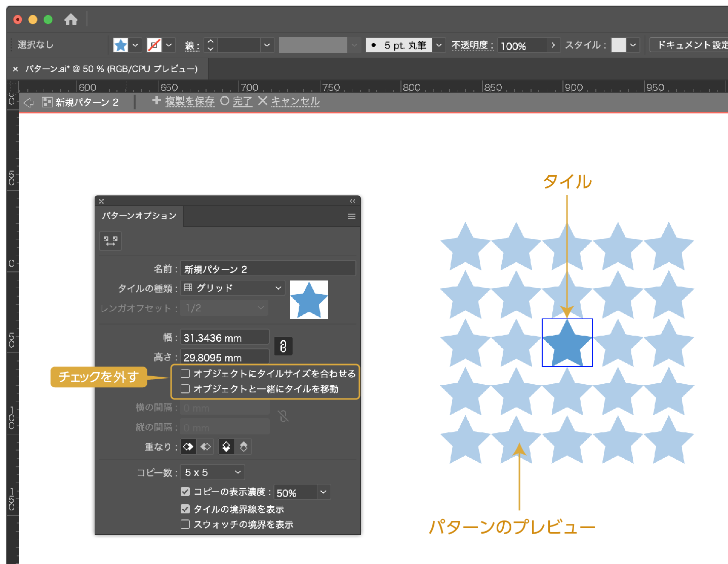Uncheck タイルの境界線を表示 checkbox
This screenshot has height=564, width=728.
185,509
